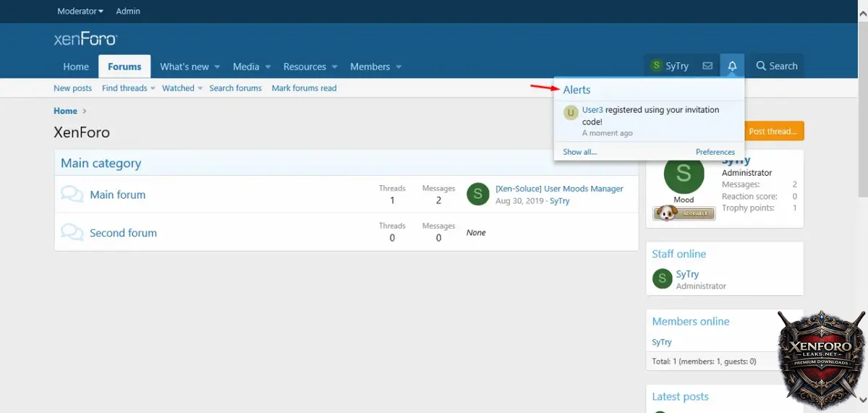Expand the Media menu arrow

click(268, 67)
